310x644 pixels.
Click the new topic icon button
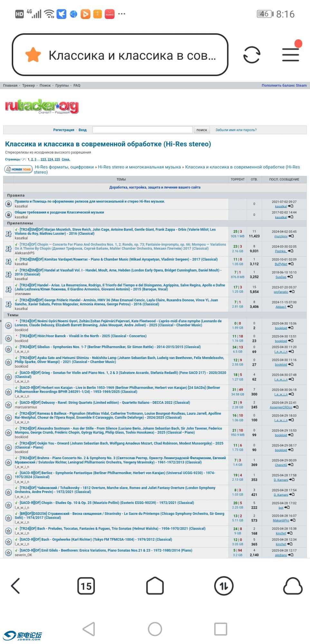18,169
